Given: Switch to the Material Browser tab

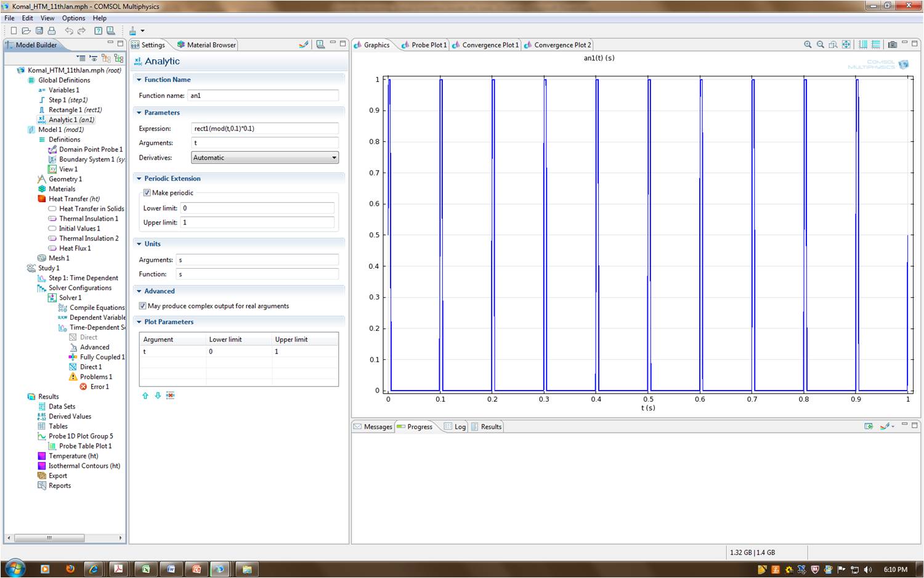Looking at the screenshot, I should click(x=211, y=45).
